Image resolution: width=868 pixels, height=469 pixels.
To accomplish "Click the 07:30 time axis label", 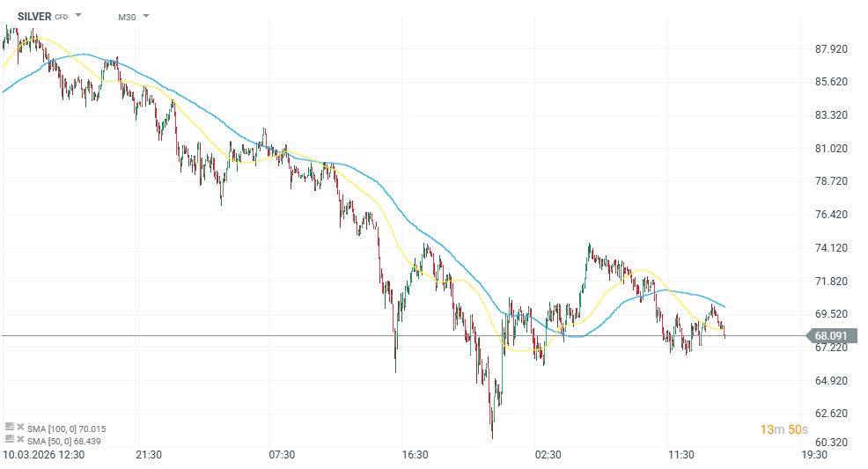I will click(x=282, y=455).
